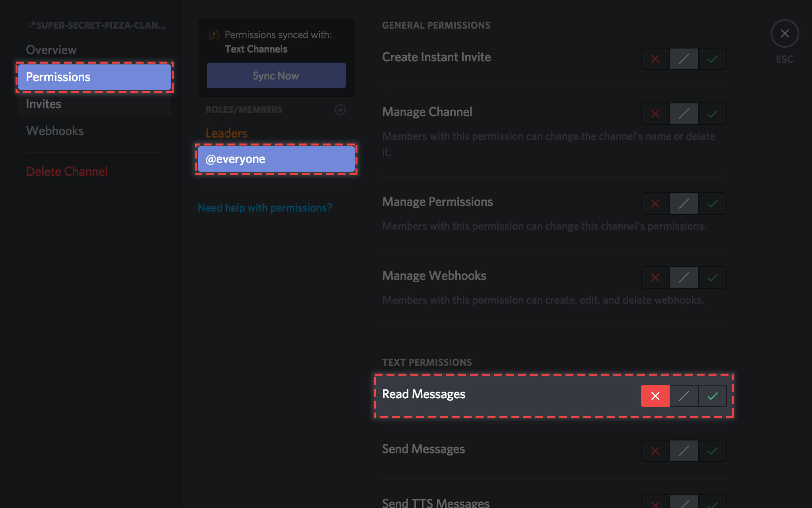This screenshot has width=812, height=508.
Task: Toggle Read Messages permission to allow
Action: 712,396
